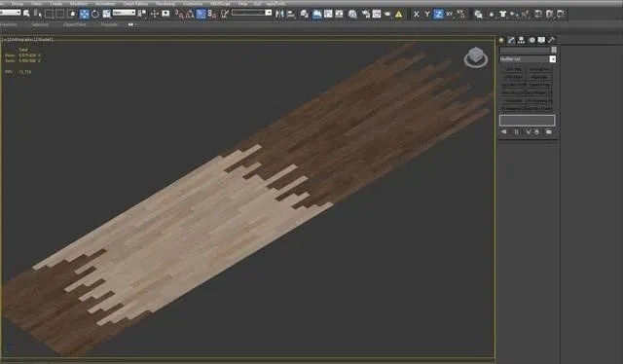Open the Render Setup dialog
Image resolution: width=623 pixels, height=364 pixels.
(366, 15)
